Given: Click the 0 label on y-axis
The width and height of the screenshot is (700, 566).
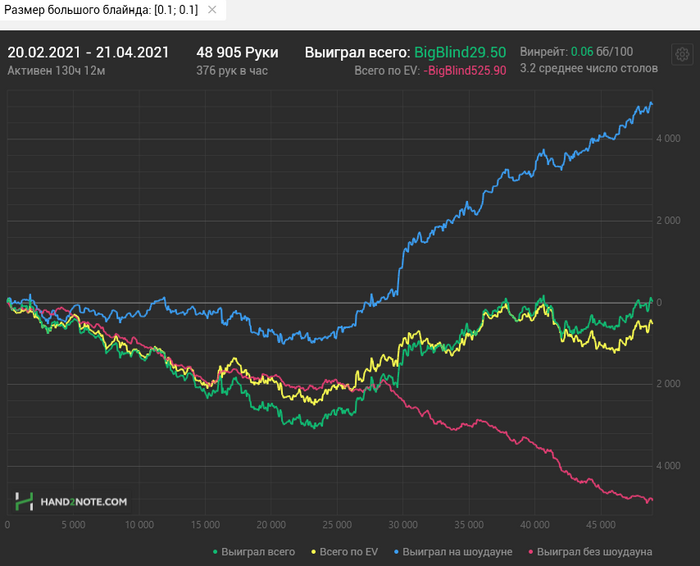Looking at the screenshot, I should tap(659, 303).
